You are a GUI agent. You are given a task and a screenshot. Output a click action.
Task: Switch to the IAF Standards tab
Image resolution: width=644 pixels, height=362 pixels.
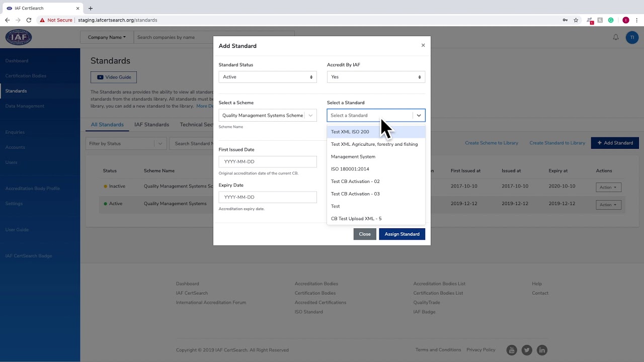[151, 125]
